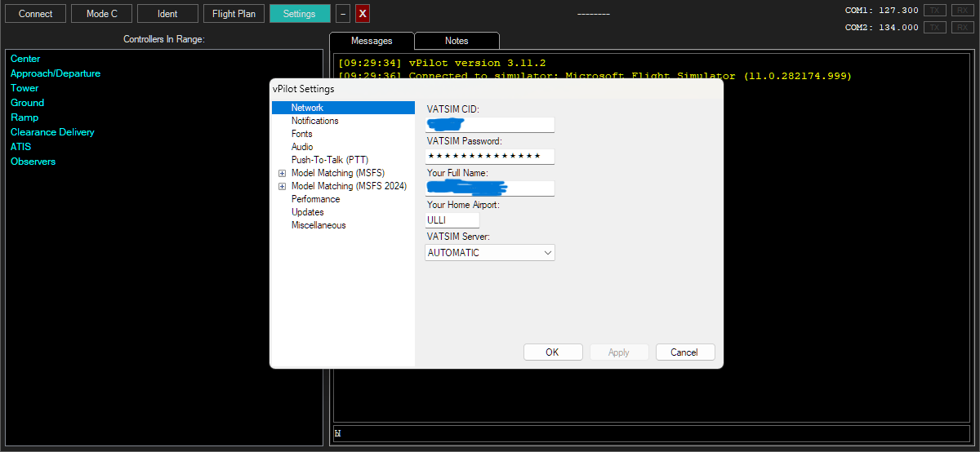Expand Model Matching (MSFS) tree node

click(283, 173)
